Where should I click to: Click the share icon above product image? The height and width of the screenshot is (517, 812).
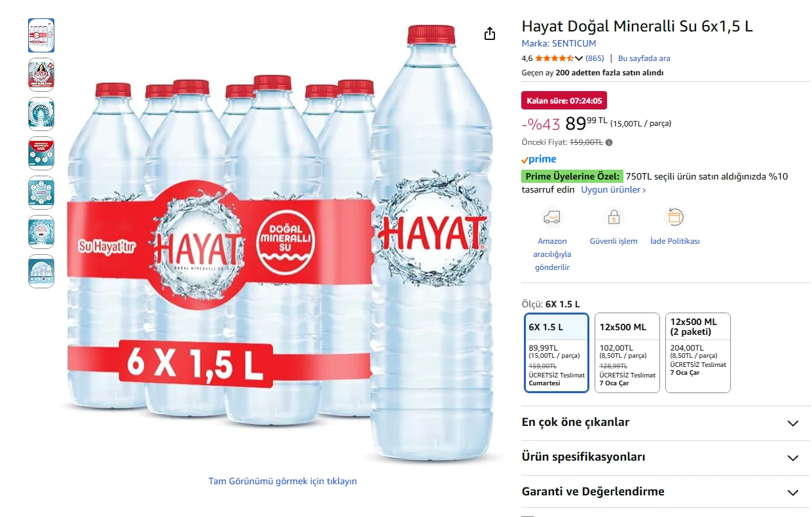490,34
